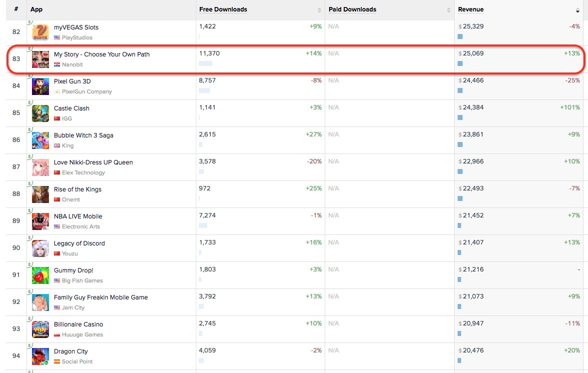
Task: Click Pixel Gun 3D free downloads bar
Action: coord(204,90)
